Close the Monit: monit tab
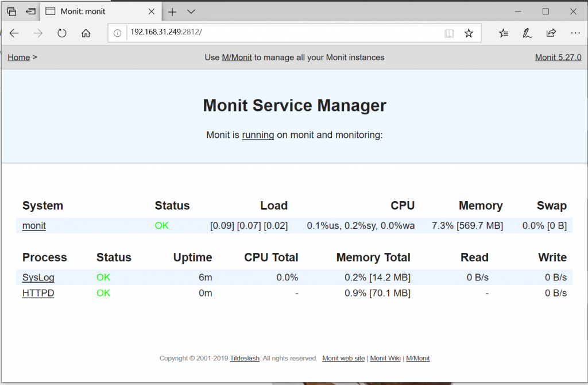Image resolution: width=588 pixels, height=385 pixels. tap(152, 11)
